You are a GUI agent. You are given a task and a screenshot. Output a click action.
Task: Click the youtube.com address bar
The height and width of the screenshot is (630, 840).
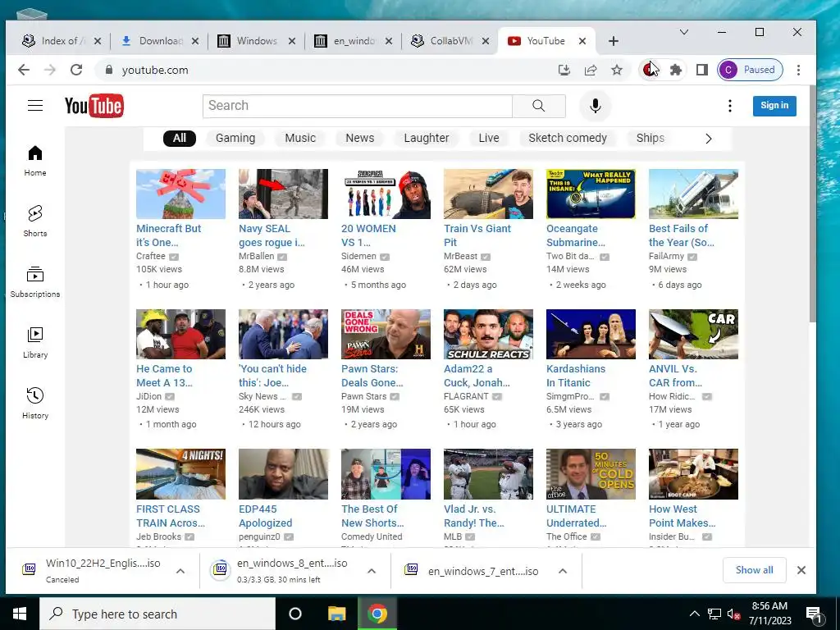326,70
